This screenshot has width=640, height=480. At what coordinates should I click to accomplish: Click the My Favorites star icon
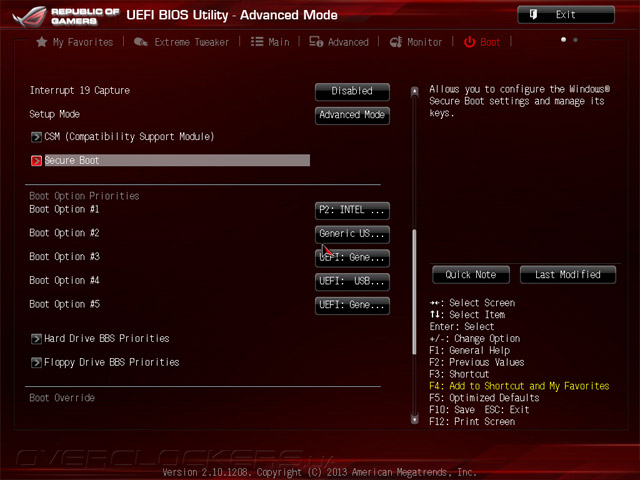pos(42,42)
